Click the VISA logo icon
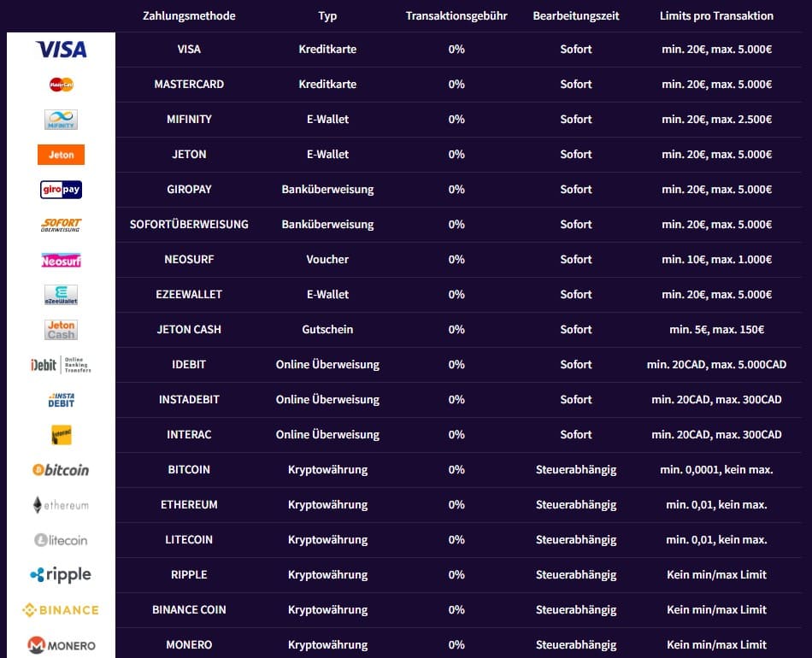 [x=61, y=50]
